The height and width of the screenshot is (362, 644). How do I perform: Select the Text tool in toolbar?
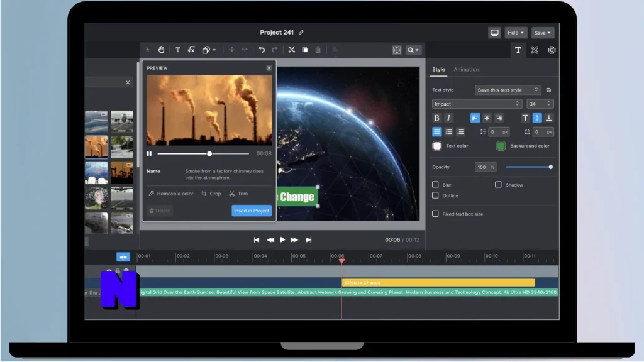tap(178, 50)
